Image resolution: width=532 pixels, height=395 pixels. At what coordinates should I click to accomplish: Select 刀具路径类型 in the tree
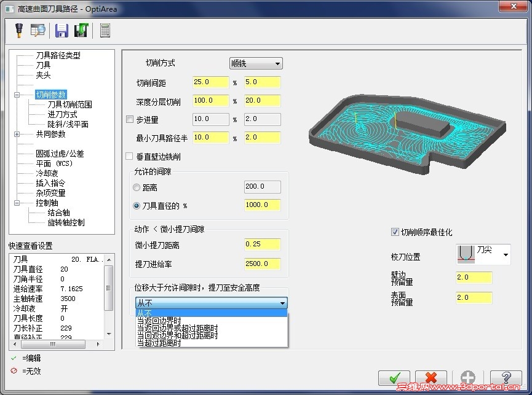click(58, 55)
